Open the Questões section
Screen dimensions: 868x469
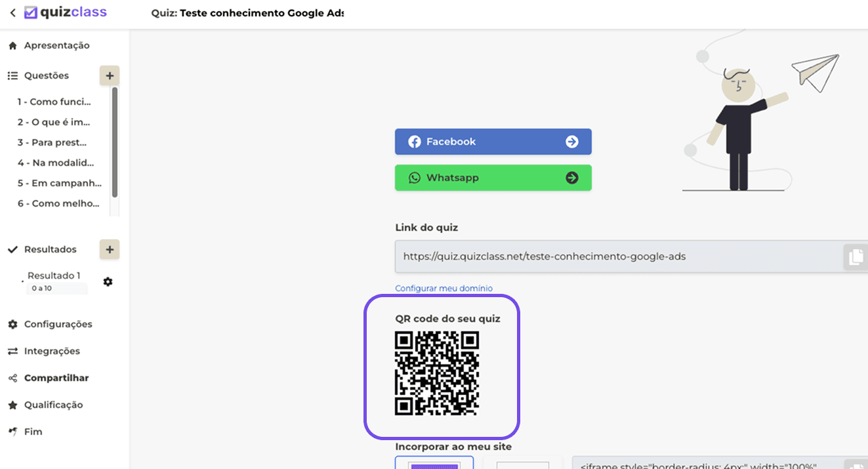[47, 75]
